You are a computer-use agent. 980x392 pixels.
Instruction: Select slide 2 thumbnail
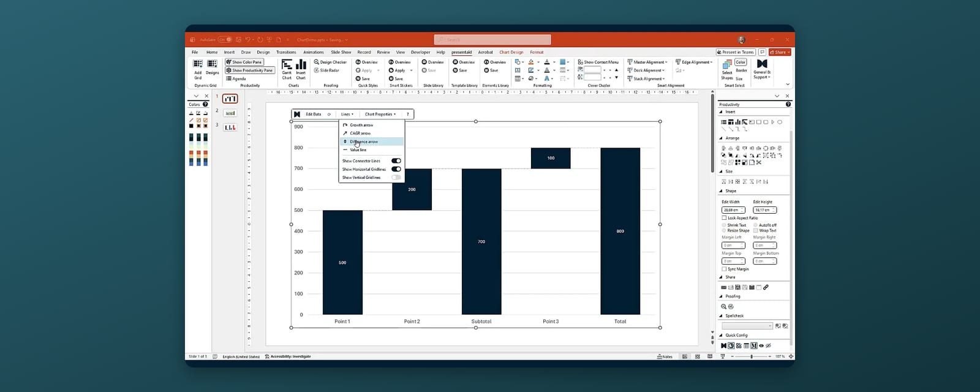[x=230, y=113]
